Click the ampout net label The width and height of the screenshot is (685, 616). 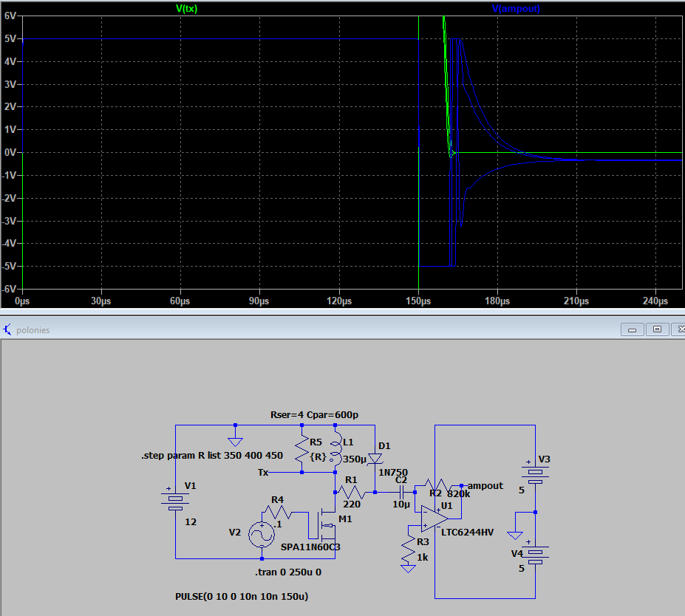[485, 485]
